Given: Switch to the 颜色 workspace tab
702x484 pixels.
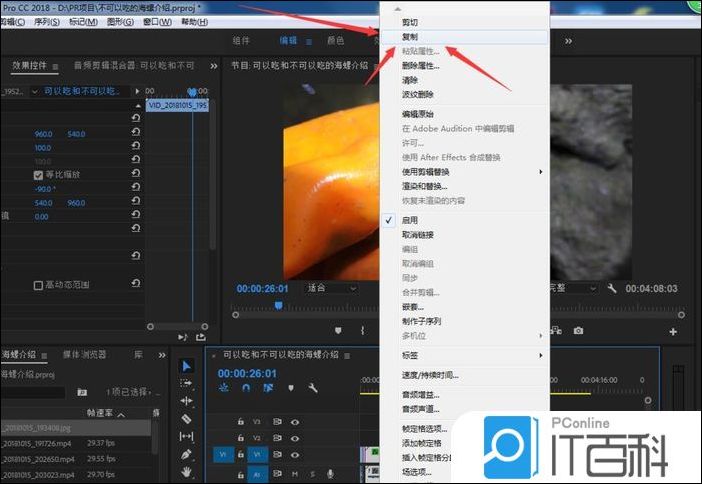Looking at the screenshot, I should 335,41.
